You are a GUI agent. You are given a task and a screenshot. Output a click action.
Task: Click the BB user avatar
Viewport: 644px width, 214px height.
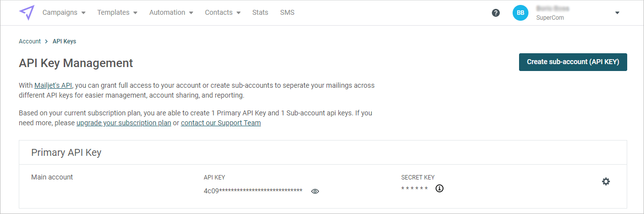[x=521, y=13]
